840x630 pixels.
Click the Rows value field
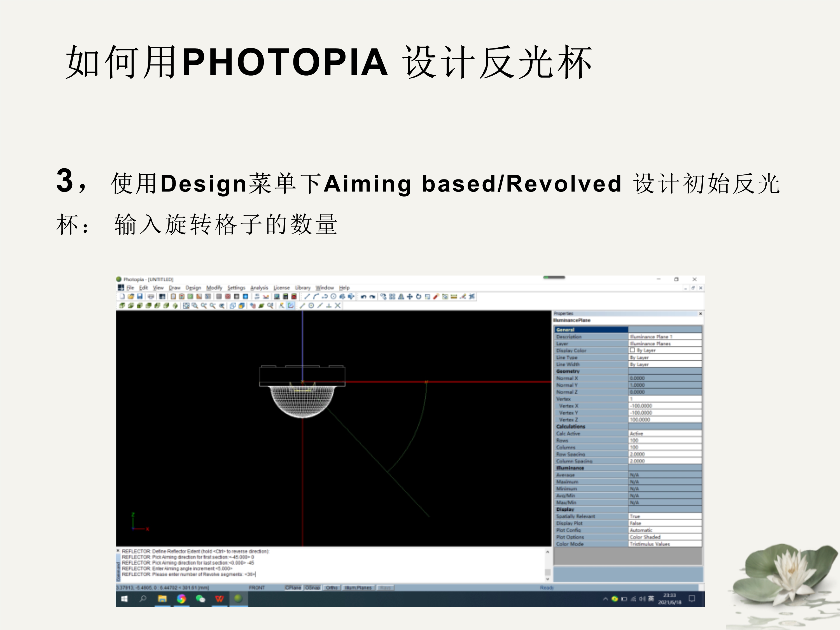coord(664,440)
